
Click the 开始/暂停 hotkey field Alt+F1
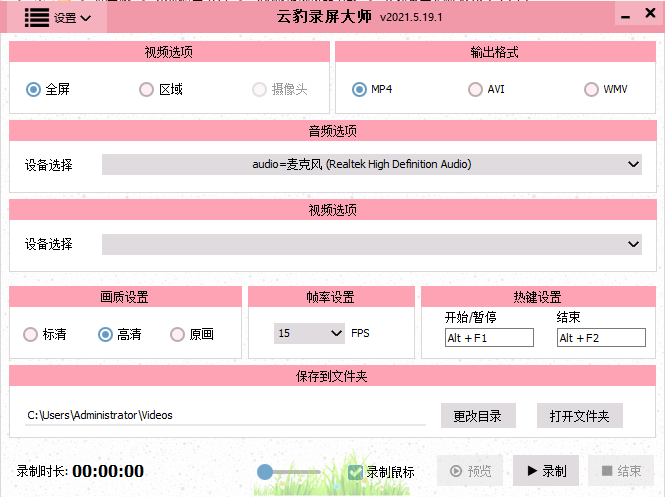click(x=489, y=338)
